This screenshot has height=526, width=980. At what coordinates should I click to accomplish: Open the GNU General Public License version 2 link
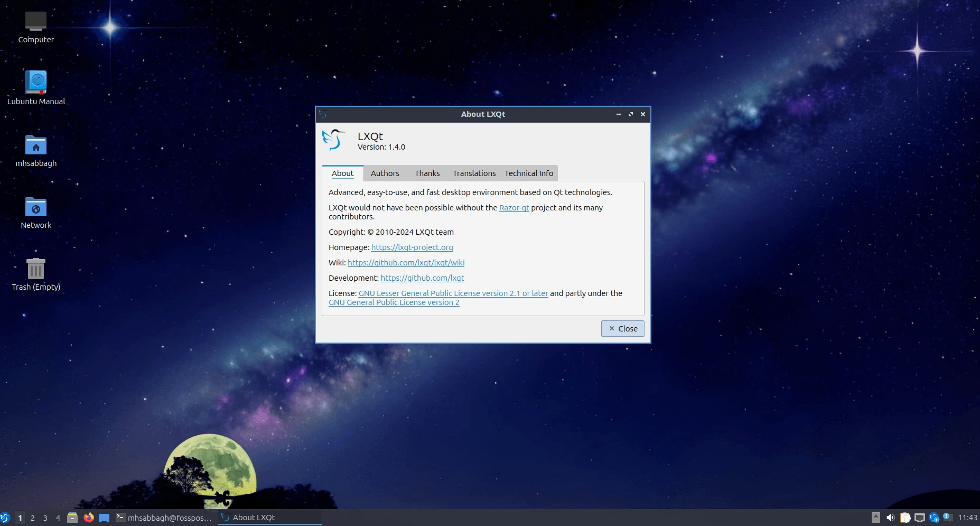tap(394, 302)
